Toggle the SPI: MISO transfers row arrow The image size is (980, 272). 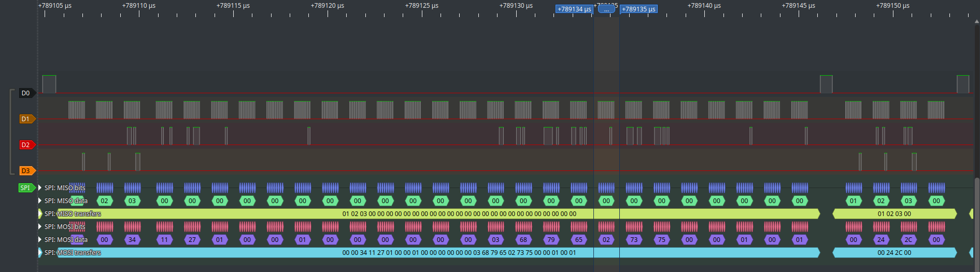point(40,214)
